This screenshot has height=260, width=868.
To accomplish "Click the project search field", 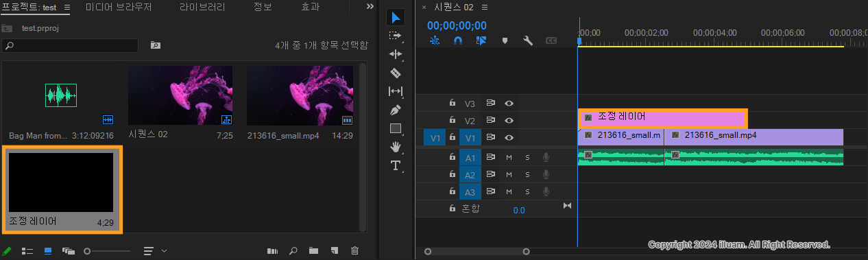I will click(70, 45).
